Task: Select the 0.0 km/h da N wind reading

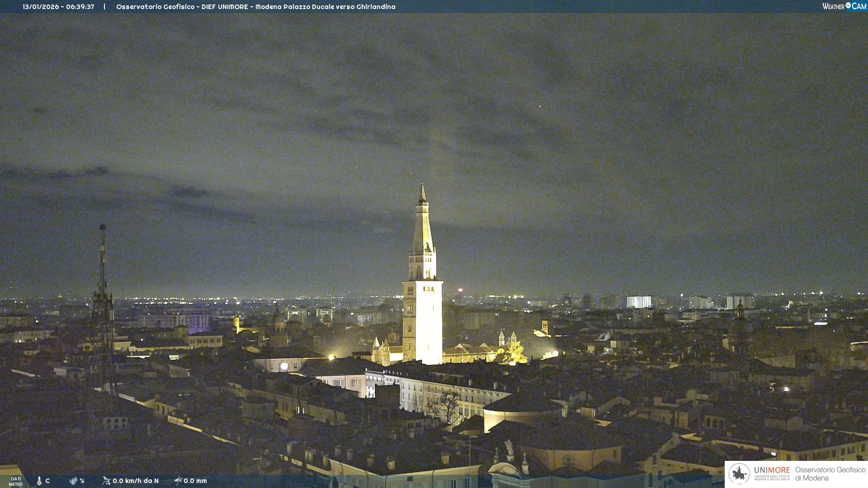Action: click(x=136, y=481)
